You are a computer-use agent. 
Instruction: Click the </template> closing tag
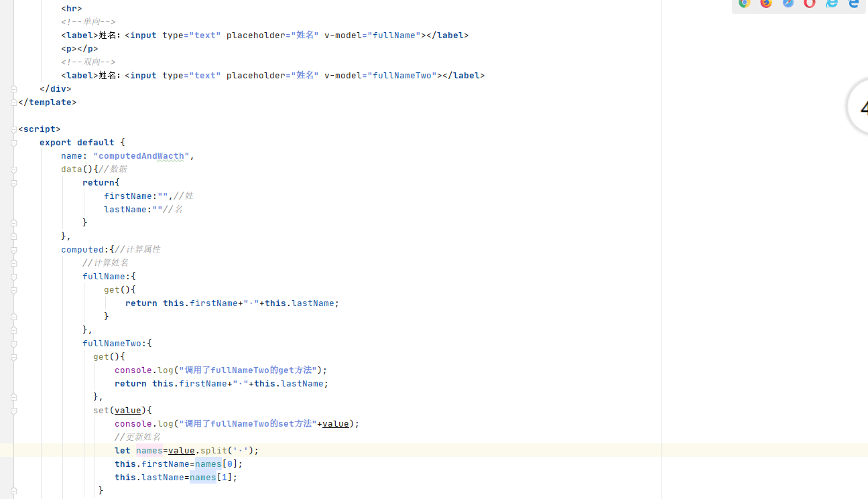[x=48, y=102]
